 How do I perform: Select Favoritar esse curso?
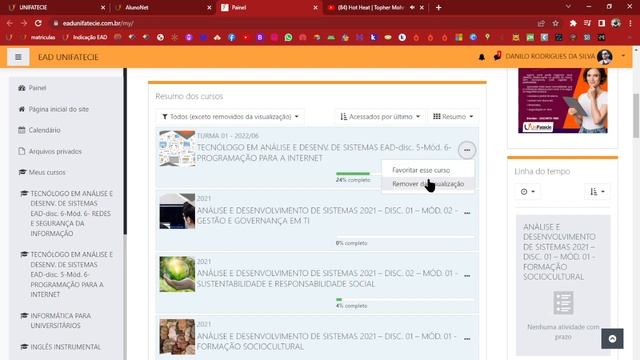pyautogui.click(x=421, y=170)
